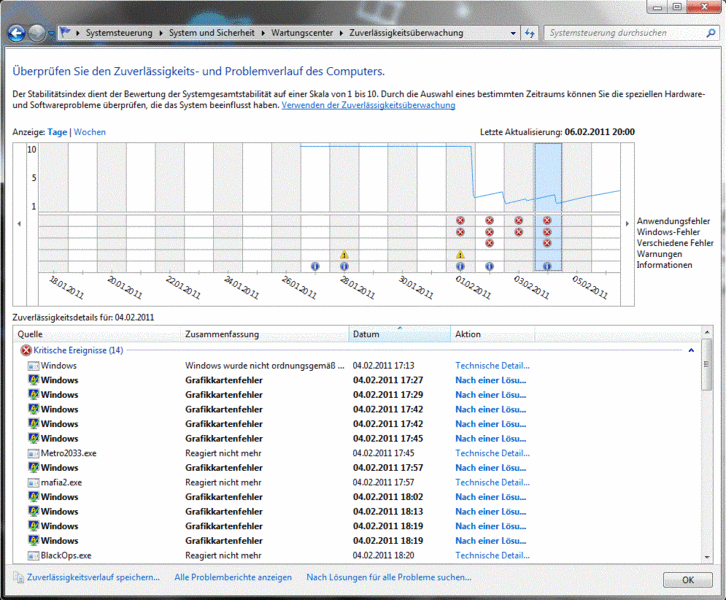Image resolution: width=726 pixels, height=600 pixels.
Task: Refresh the view with the address bar refresh icon
Action: coord(530,33)
